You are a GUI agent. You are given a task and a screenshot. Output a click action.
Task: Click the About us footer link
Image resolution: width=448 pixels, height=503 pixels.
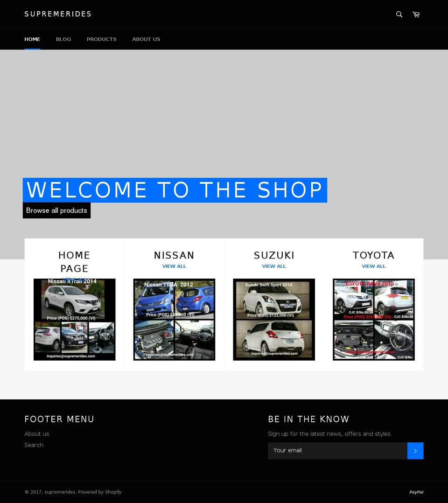(x=37, y=434)
